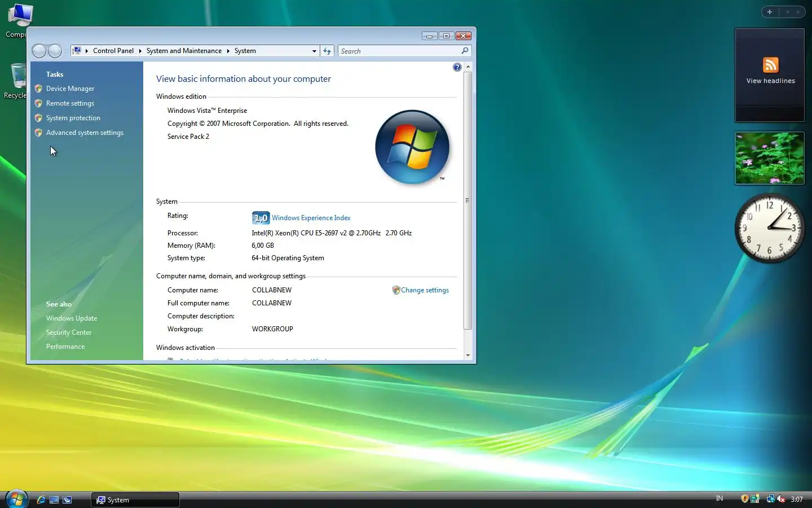This screenshot has height=508, width=812.
Task: Open System protection link
Action: pos(73,118)
